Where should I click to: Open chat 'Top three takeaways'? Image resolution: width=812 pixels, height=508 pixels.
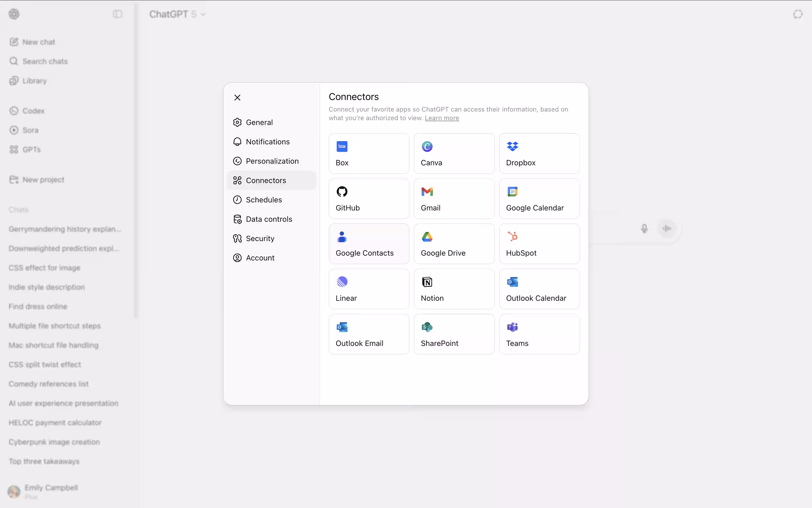point(44,461)
